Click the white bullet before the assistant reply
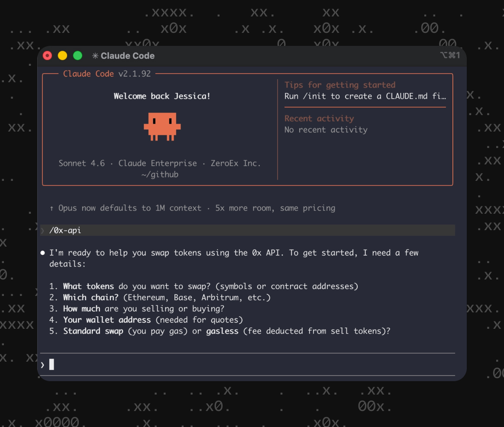This screenshot has height=427, width=504. [42, 253]
